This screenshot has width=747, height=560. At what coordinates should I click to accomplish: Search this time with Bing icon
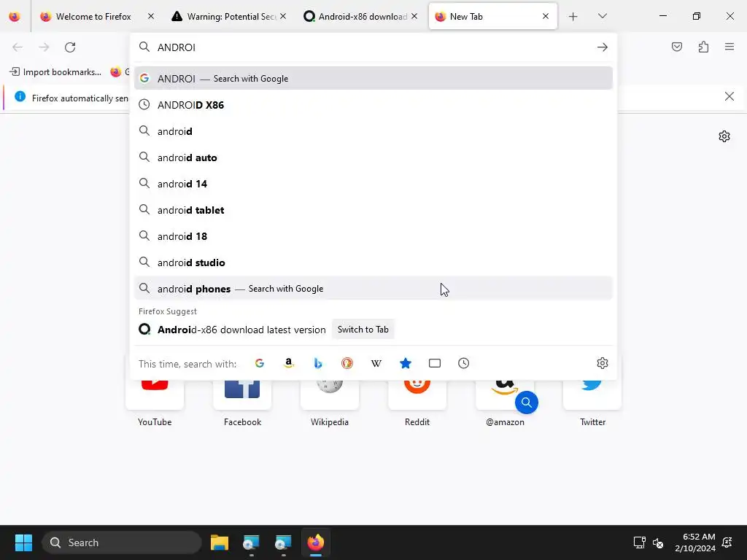pos(318,363)
